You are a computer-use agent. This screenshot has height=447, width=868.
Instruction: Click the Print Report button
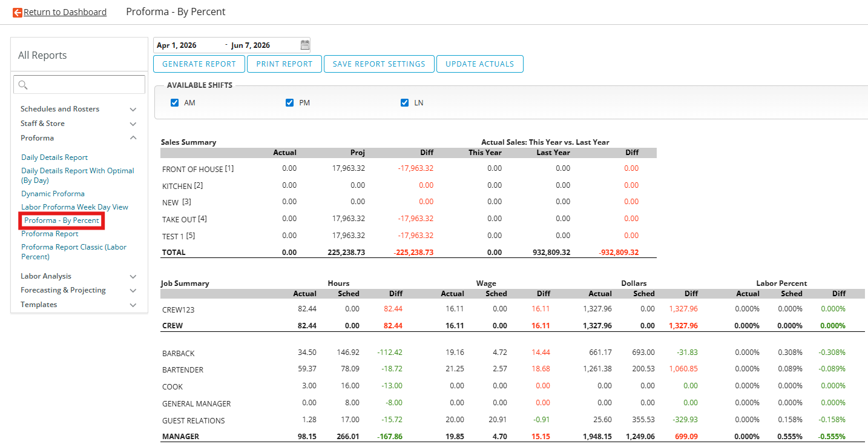click(284, 64)
